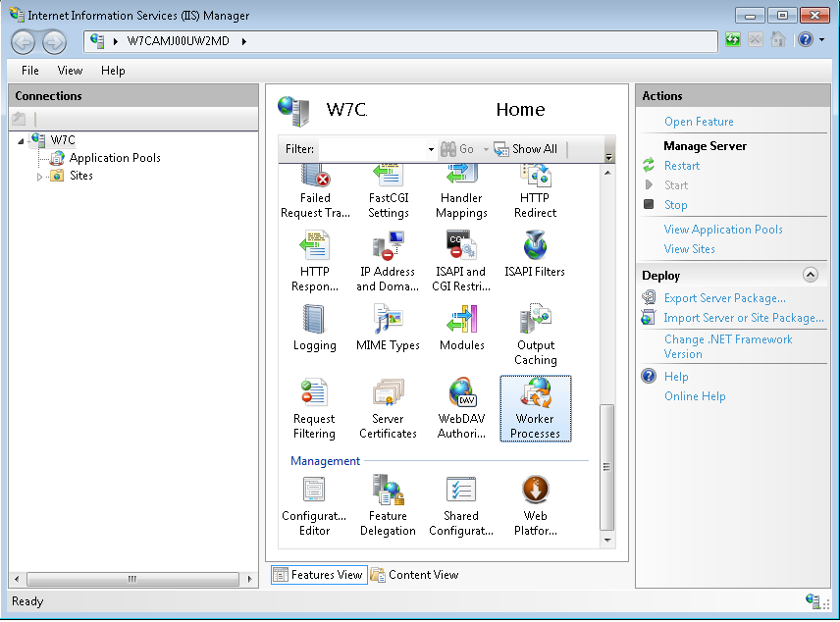Open WebDAV Authoring Rules icon
The image size is (840, 622).
pos(461,409)
